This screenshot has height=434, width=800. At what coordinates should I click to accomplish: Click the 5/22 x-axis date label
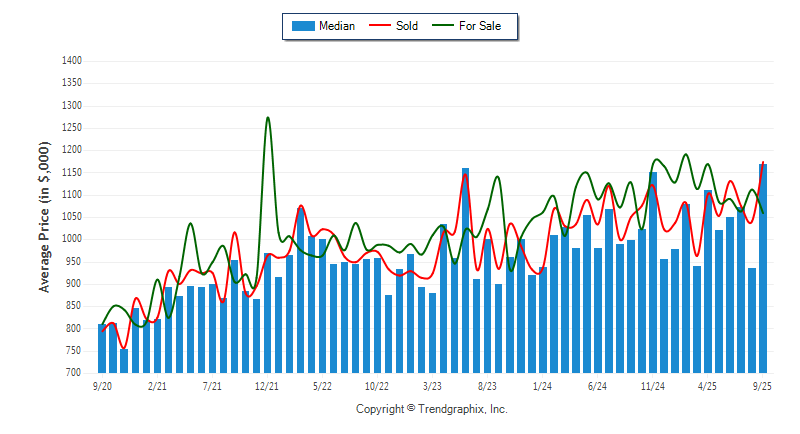(x=322, y=385)
